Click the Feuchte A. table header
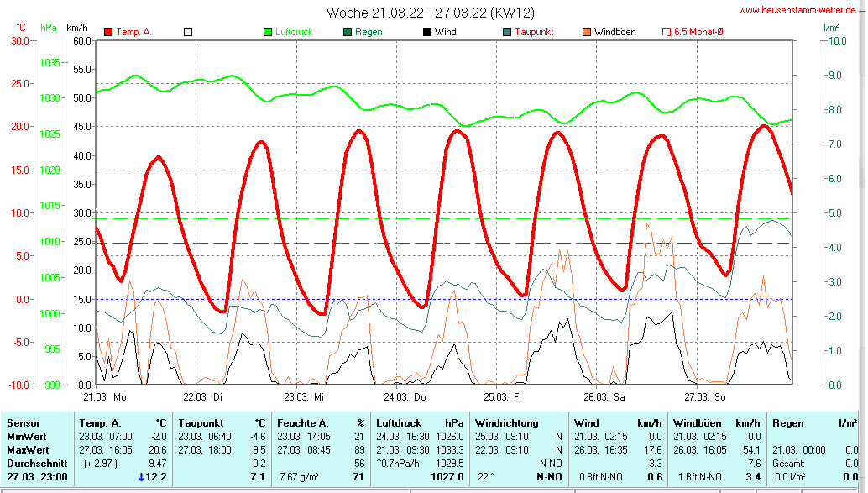The image size is (868, 493). click(x=303, y=422)
